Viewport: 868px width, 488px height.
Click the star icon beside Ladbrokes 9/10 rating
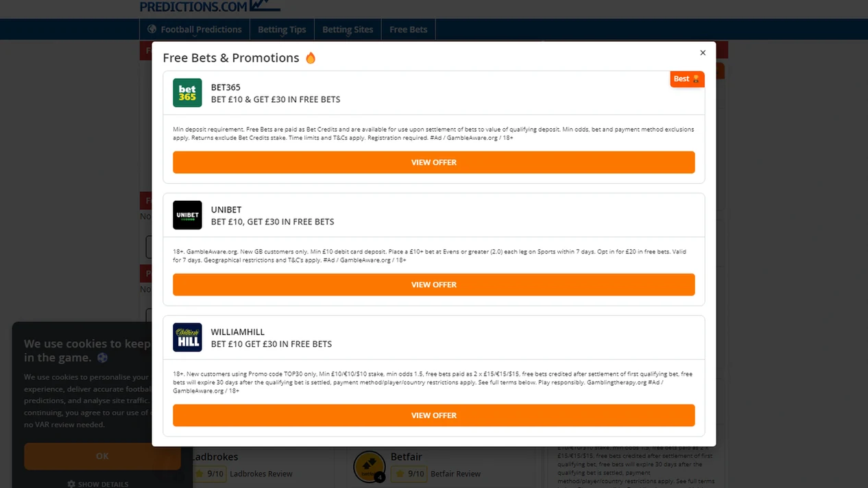[200, 474]
